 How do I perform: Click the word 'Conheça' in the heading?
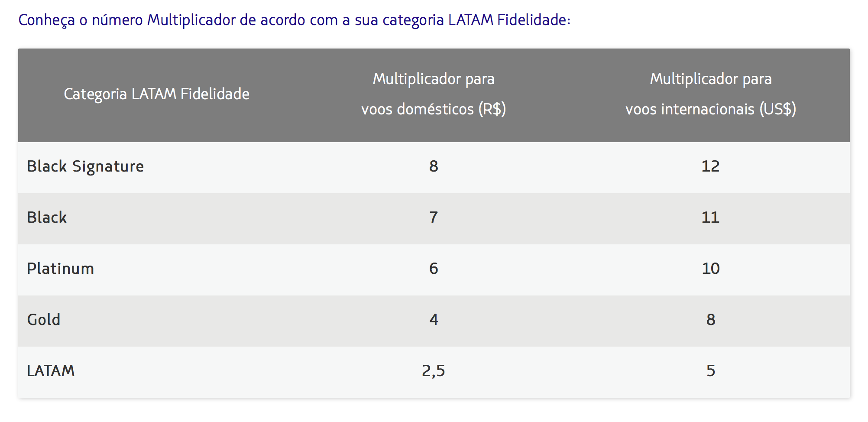pos(47,20)
